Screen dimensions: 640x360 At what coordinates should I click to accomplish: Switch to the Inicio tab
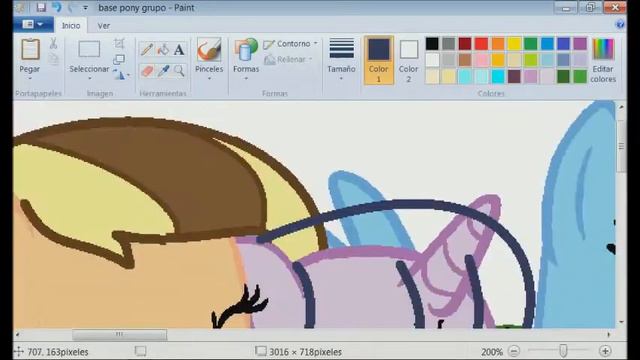pyautogui.click(x=71, y=25)
